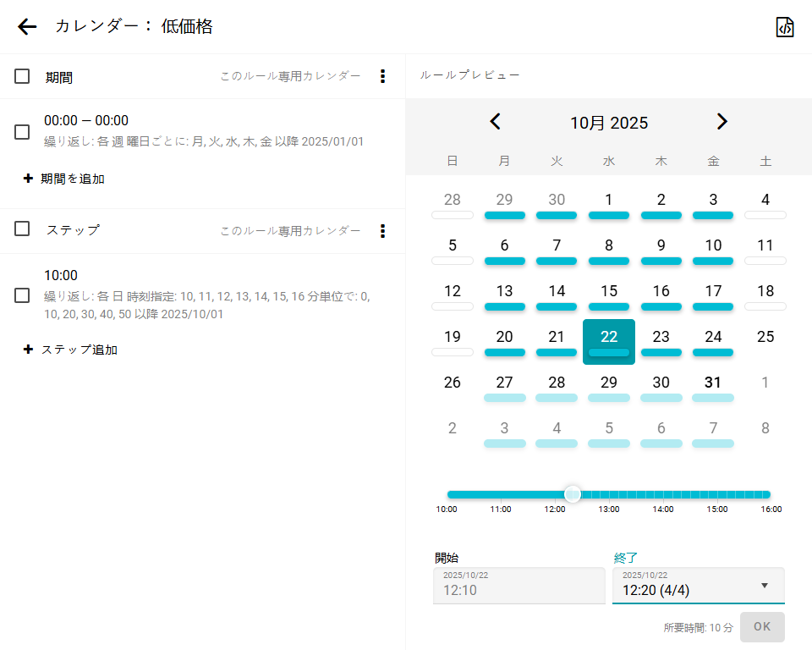Click the time slider handle
The width and height of the screenshot is (812, 650).
point(573,494)
